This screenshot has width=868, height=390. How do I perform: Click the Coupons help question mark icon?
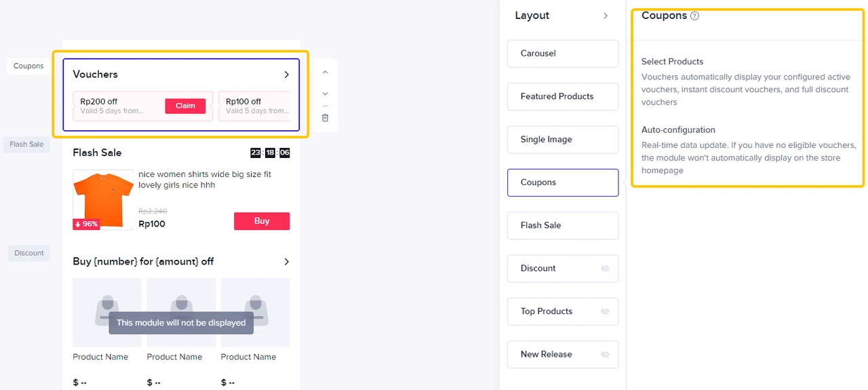(694, 16)
